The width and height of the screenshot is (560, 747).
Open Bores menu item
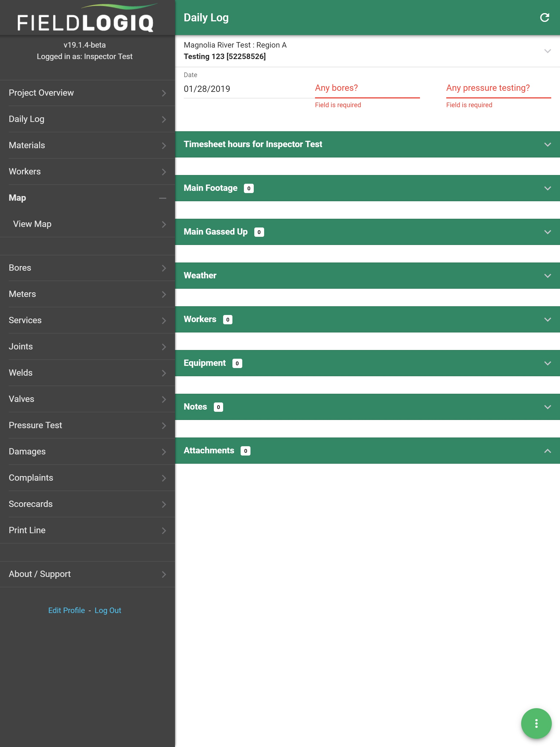(87, 268)
